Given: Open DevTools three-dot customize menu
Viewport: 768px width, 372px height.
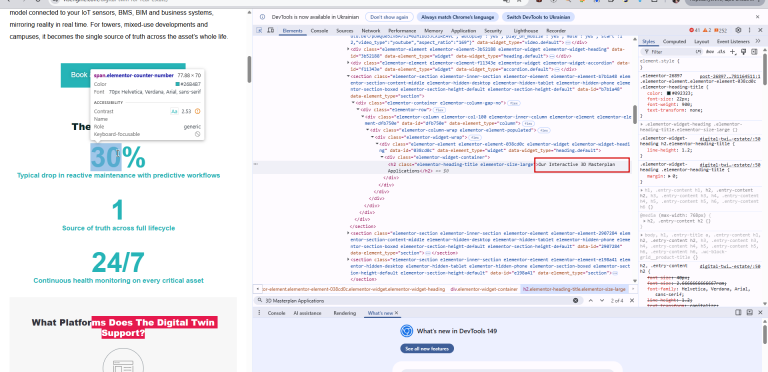Looking at the screenshot, I should tap(749, 30).
